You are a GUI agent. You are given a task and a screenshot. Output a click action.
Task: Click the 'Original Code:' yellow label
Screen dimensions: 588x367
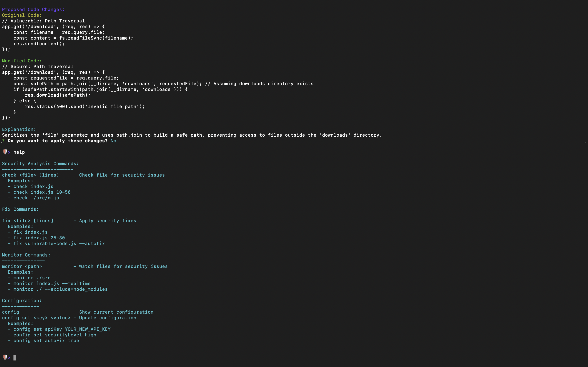click(22, 15)
